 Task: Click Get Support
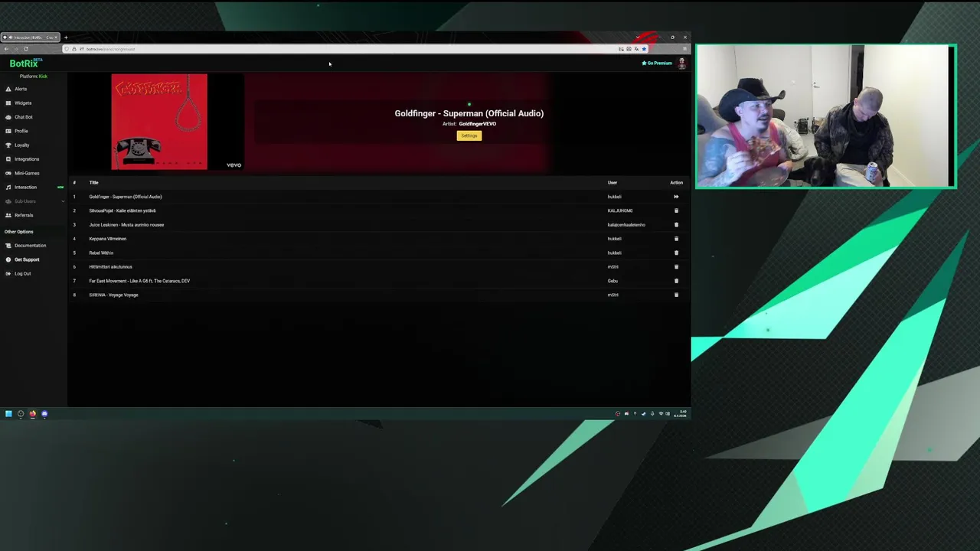point(27,259)
